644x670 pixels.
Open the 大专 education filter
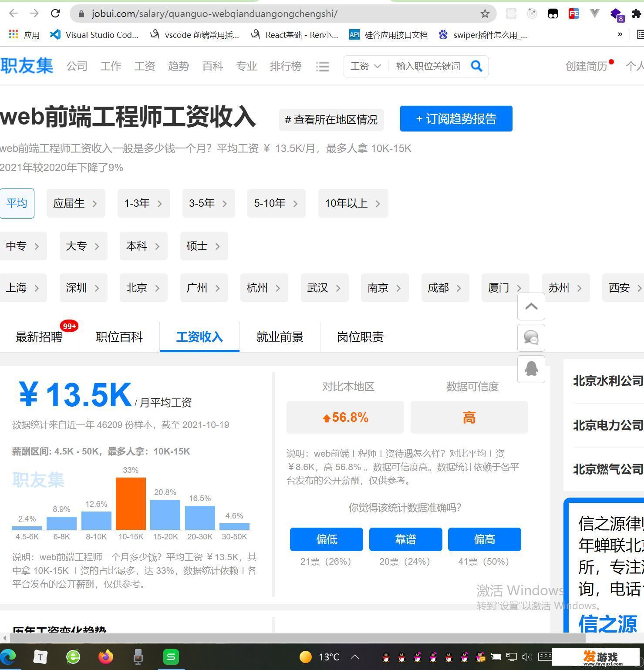tap(84, 246)
